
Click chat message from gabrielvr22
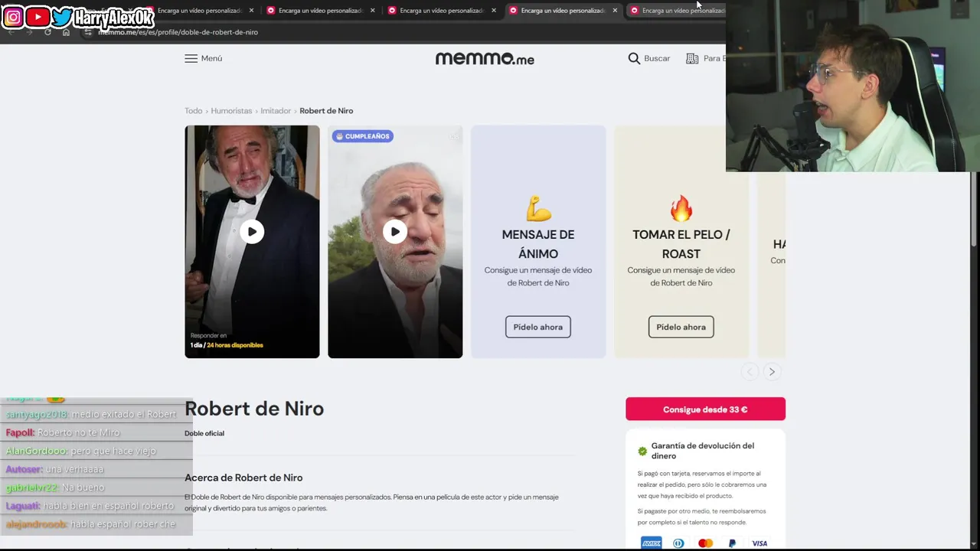[55, 487]
